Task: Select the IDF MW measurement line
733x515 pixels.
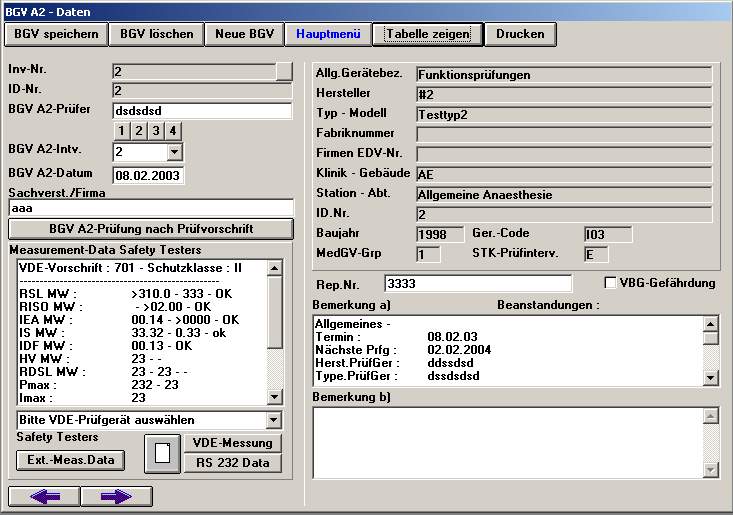Action: point(106,346)
